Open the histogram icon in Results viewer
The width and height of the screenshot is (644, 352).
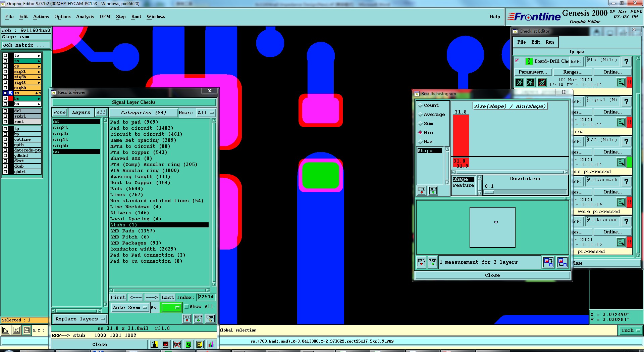coord(211,344)
